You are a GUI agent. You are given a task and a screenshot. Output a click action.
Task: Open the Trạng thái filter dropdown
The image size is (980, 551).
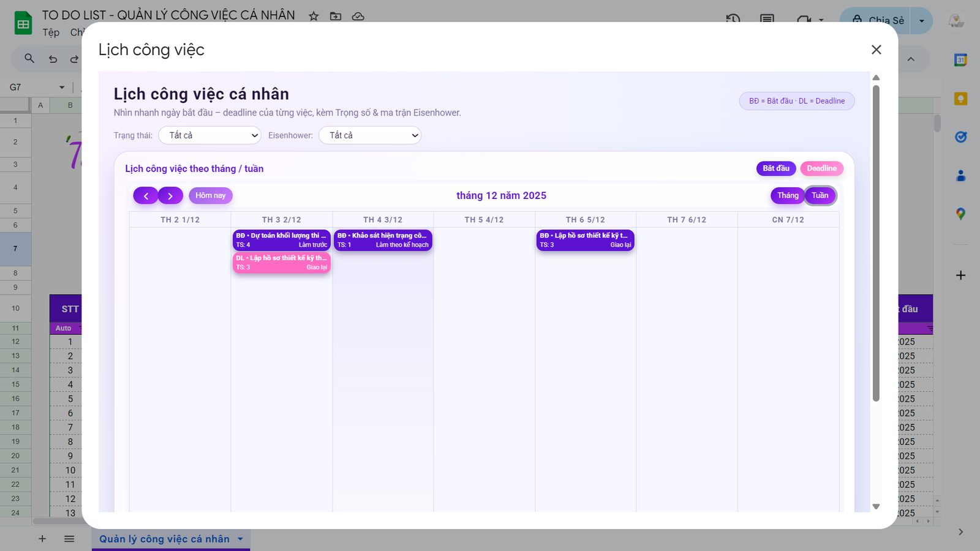click(x=209, y=135)
